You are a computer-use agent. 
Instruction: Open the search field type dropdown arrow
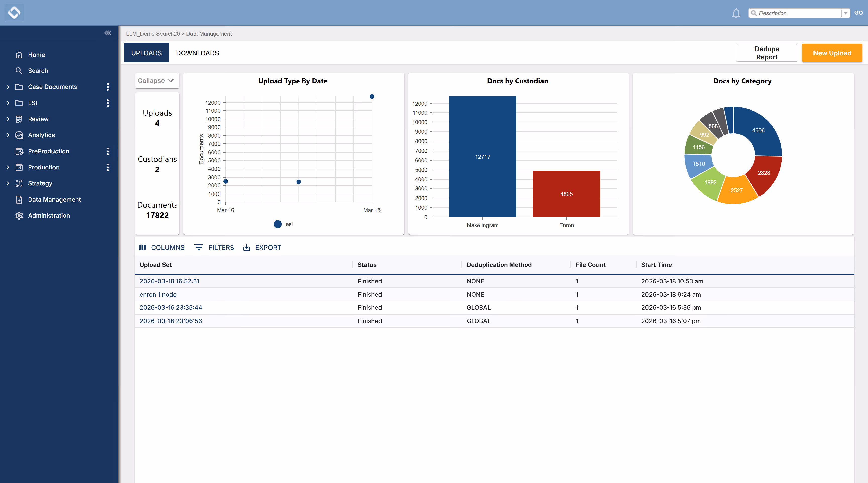pyautogui.click(x=845, y=13)
